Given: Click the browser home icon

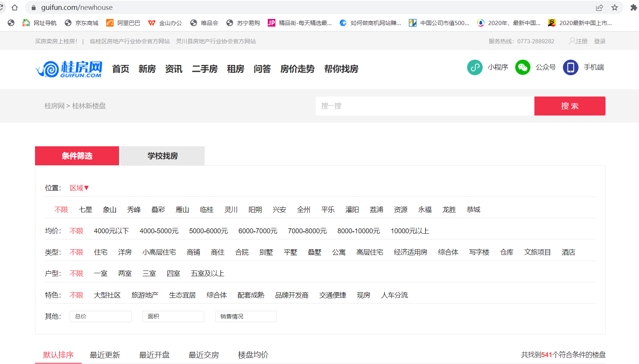Looking at the screenshot, I should pos(15,8).
